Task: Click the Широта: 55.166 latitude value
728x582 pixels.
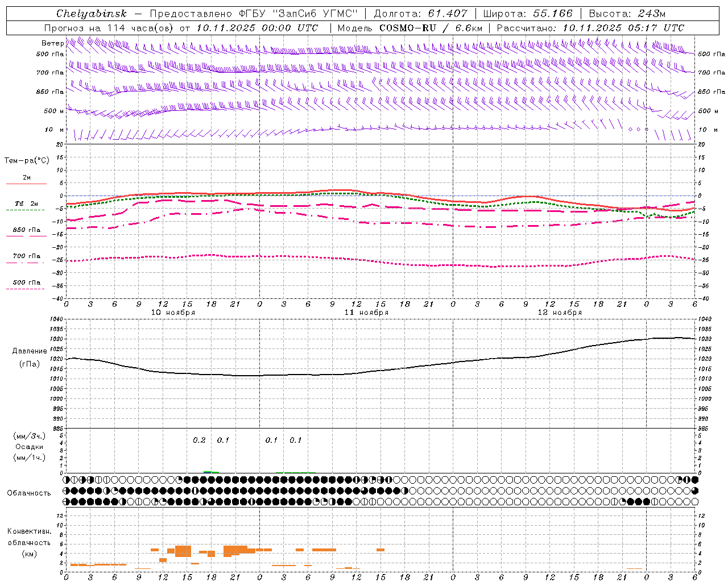Action: point(527,14)
